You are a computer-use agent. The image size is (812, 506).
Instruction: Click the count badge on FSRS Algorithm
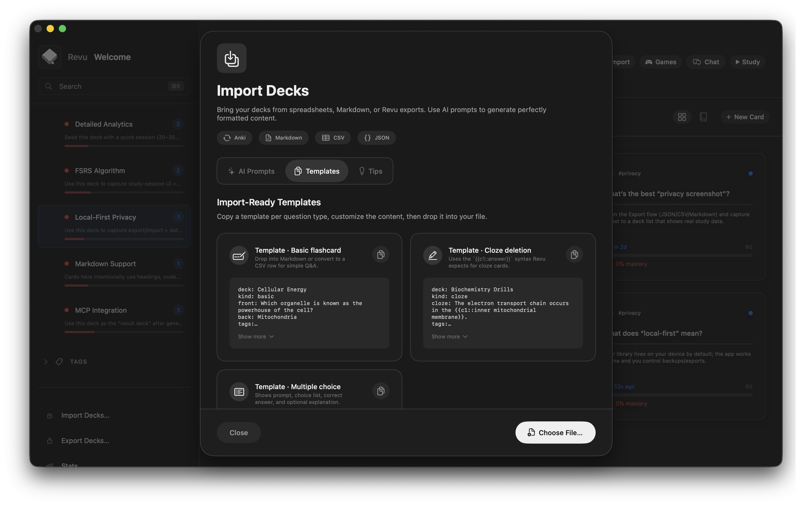pyautogui.click(x=178, y=171)
